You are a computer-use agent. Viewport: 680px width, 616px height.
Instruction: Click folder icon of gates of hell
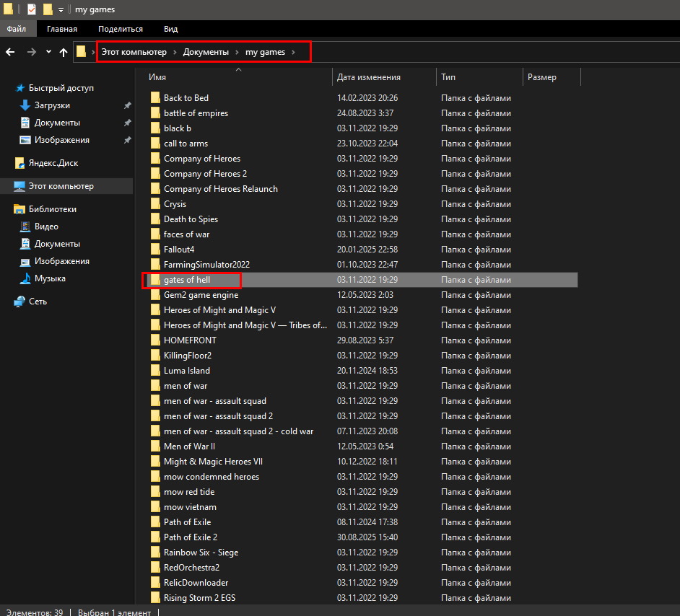point(155,279)
